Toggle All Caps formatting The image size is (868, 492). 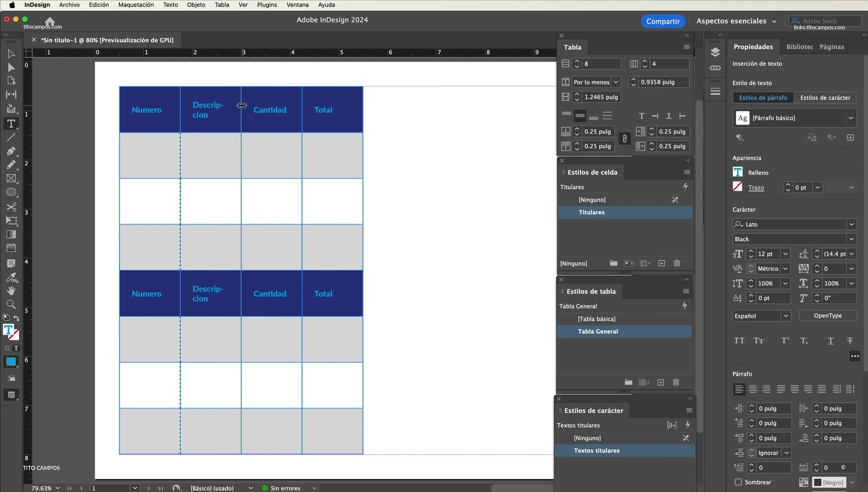click(739, 341)
